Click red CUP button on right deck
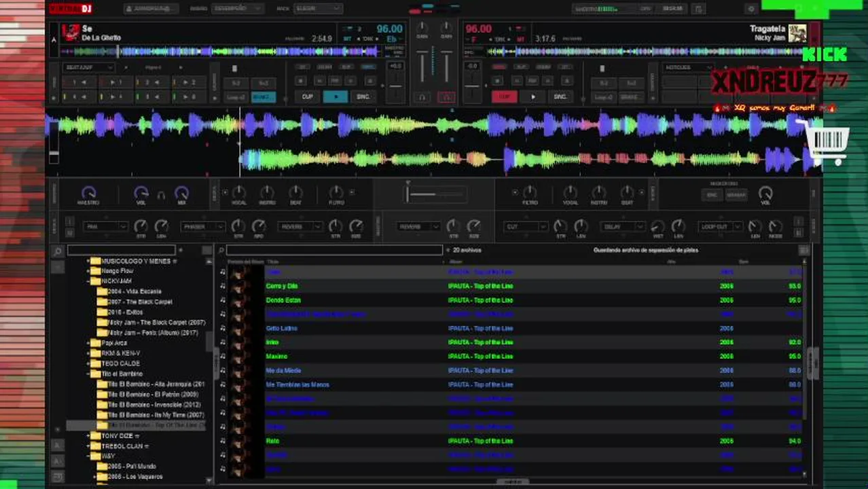The width and height of the screenshot is (868, 489). 505,96
